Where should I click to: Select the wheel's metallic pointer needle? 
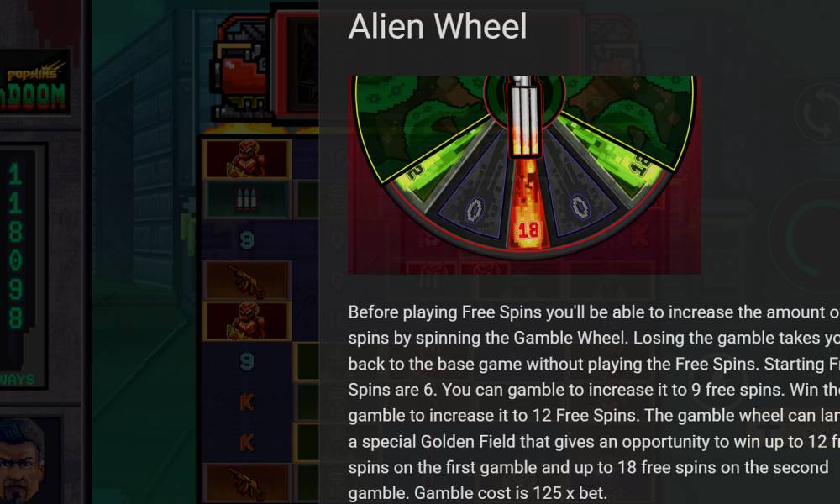pyautogui.click(x=524, y=116)
